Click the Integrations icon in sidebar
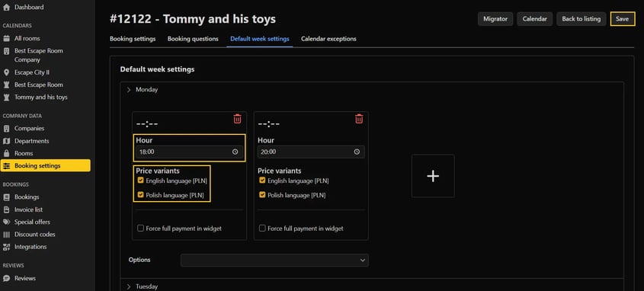 click(7, 247)
